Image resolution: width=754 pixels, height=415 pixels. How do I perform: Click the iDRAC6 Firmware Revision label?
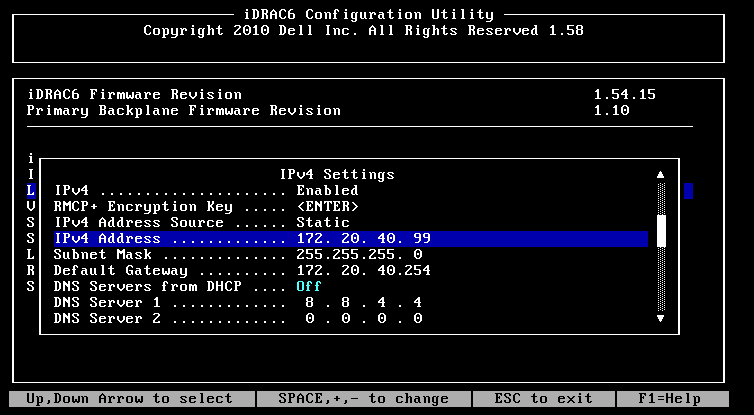(135, 94)
